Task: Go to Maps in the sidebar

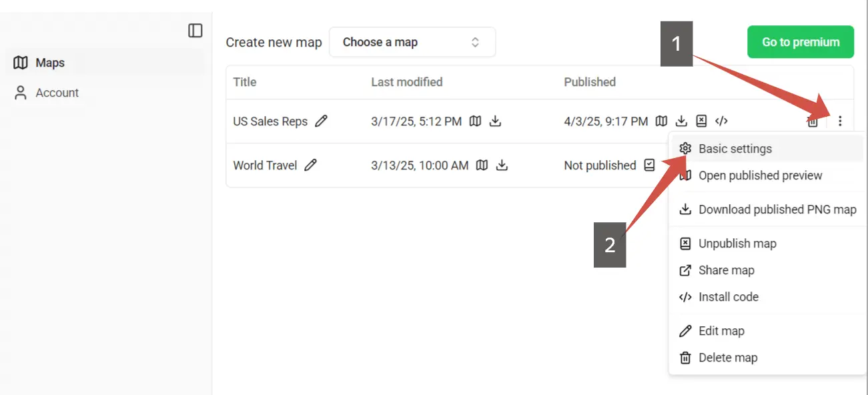Action: (x=50, y=63)
